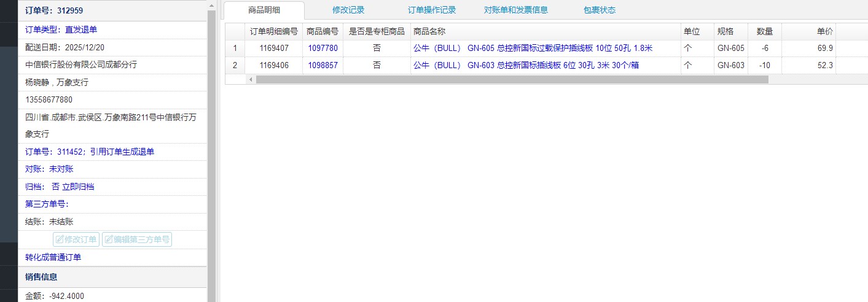Open product number 1097780 link
Image resolution: width=868 pixels, height=302 pixels.
[x=323, y=48]
